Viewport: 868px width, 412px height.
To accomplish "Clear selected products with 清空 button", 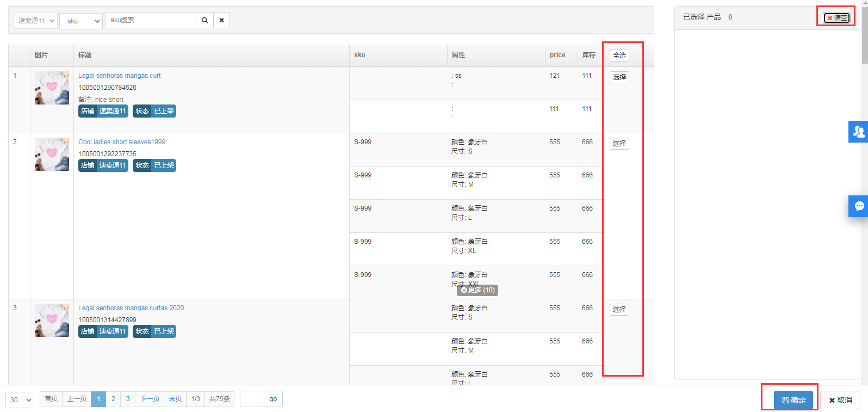I will (836, 18).
